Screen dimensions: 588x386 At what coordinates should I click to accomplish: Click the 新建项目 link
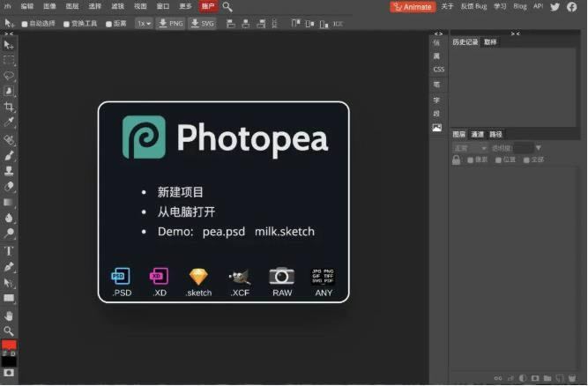(x=181, y=192)
